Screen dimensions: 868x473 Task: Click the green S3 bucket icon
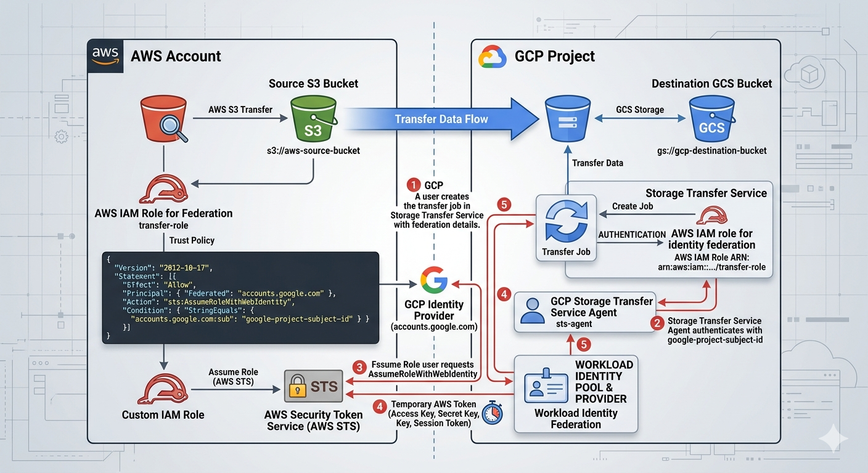pyautogui.click(x=313, y=118)
